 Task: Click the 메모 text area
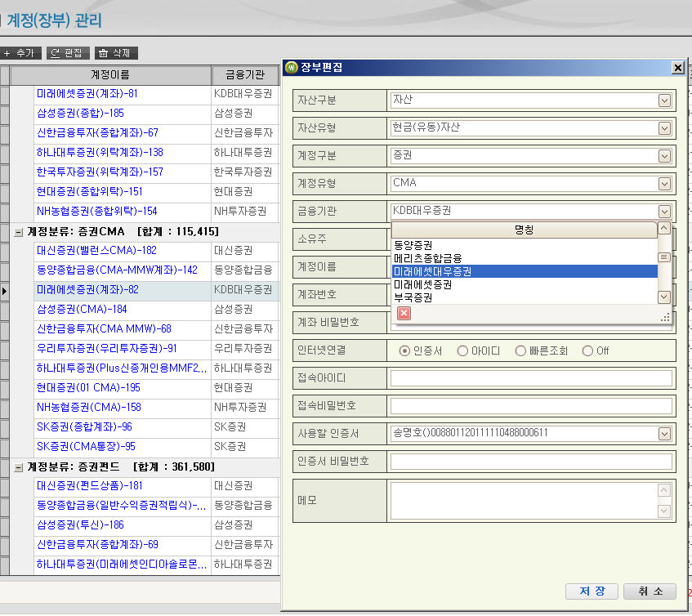[524, 501]
